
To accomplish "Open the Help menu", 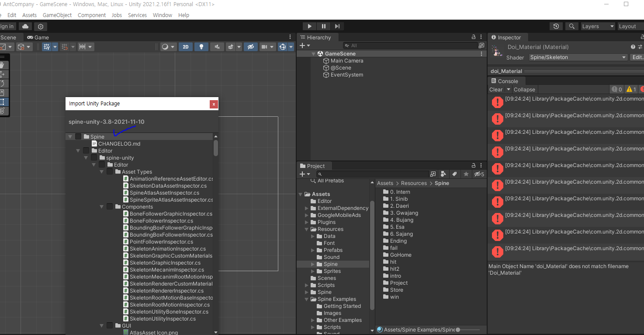I will 184,15.
